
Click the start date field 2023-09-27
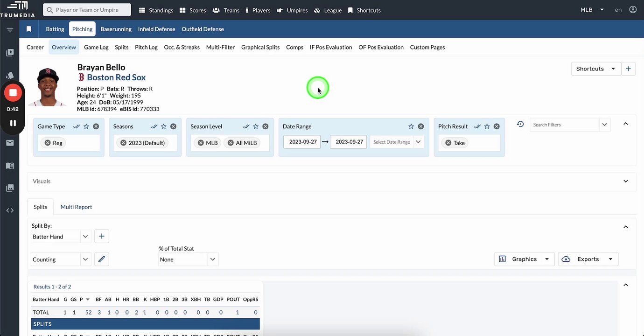click(x=302, y=142)
